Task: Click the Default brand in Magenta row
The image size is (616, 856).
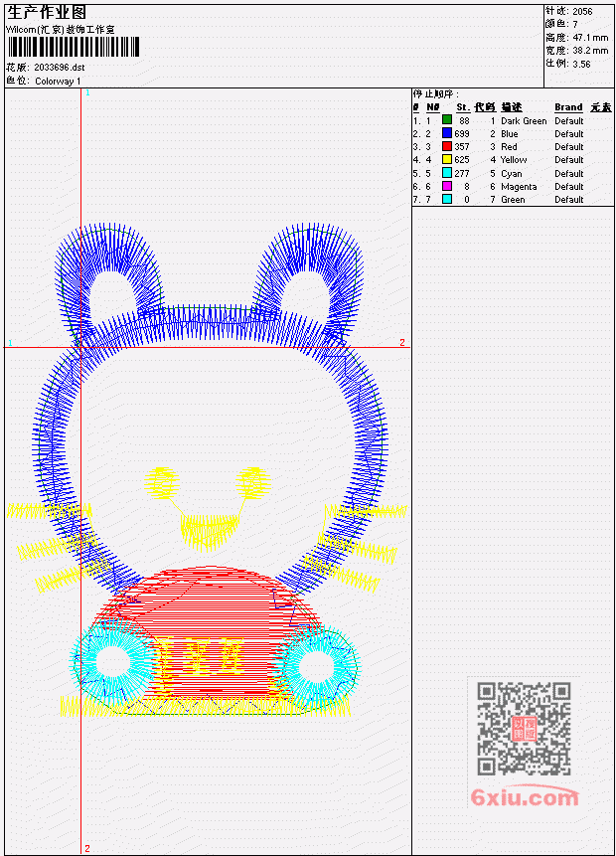Action: 569,187
